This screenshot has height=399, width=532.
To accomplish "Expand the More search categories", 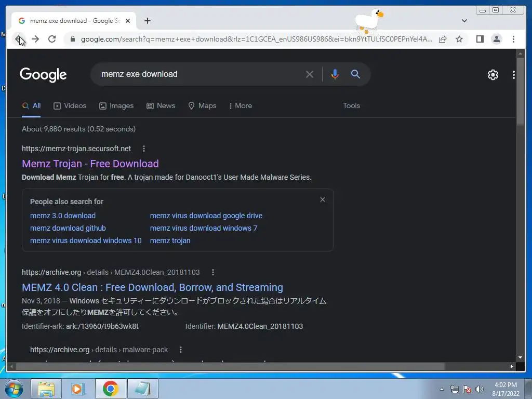I will [241, 106].
